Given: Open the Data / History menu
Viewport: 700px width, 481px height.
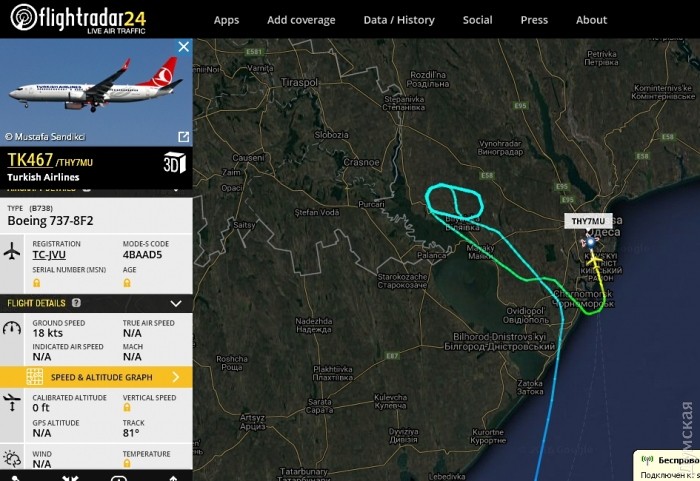Looking at the screenshot, I should click(x=399, y=20).
